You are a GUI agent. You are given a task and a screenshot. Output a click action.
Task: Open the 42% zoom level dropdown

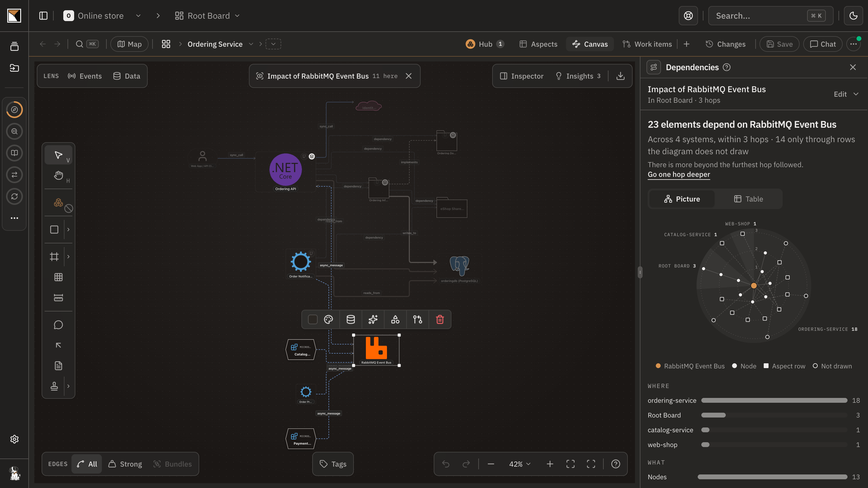tap(520, 464)
